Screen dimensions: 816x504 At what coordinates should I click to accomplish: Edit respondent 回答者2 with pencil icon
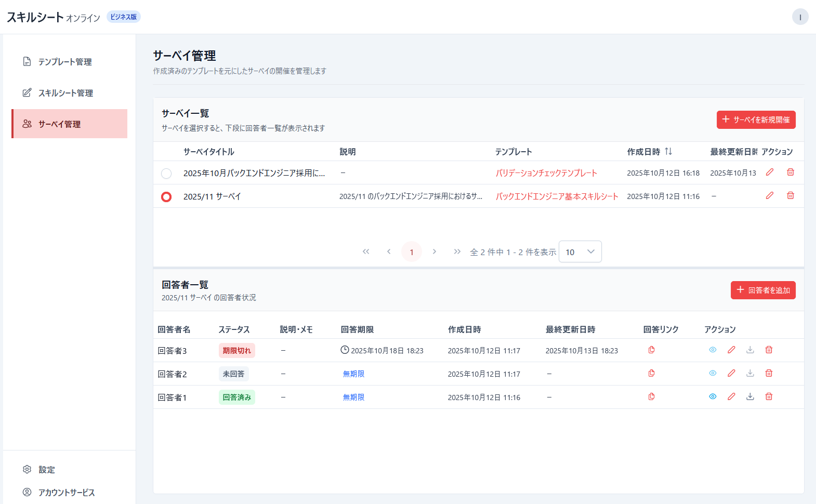click(x=731, y=373)
